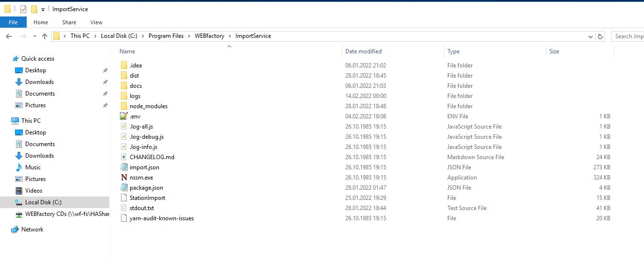The height and width of the screenshot is (262, 644).
Task: Click New folder icon in the title bar
Action: pos(34,9)
